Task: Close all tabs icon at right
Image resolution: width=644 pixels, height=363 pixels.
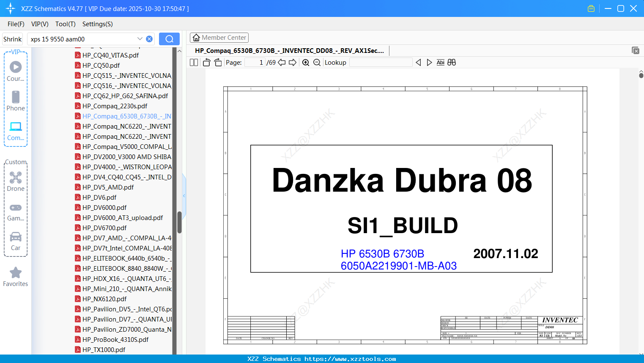Action: (635, 50)
